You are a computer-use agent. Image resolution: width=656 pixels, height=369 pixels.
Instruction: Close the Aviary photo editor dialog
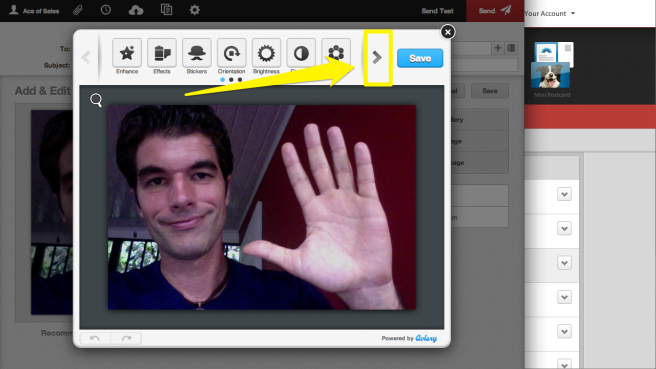(448, 32)
